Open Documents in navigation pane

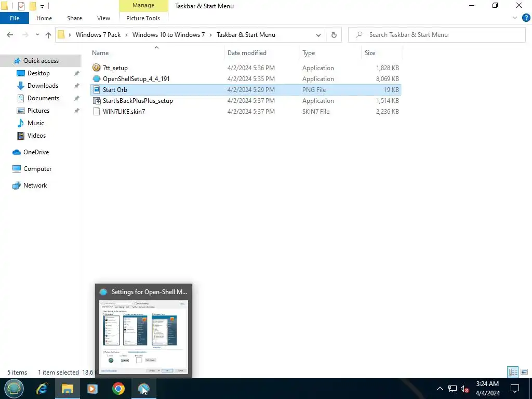43,98
